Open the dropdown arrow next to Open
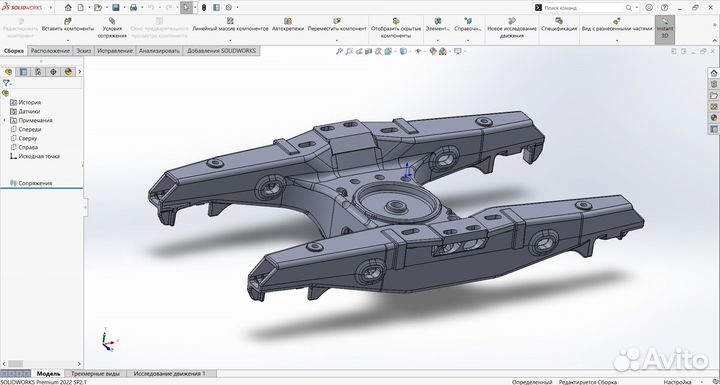Viewport: 720px width, 385px height. point(106,8)
